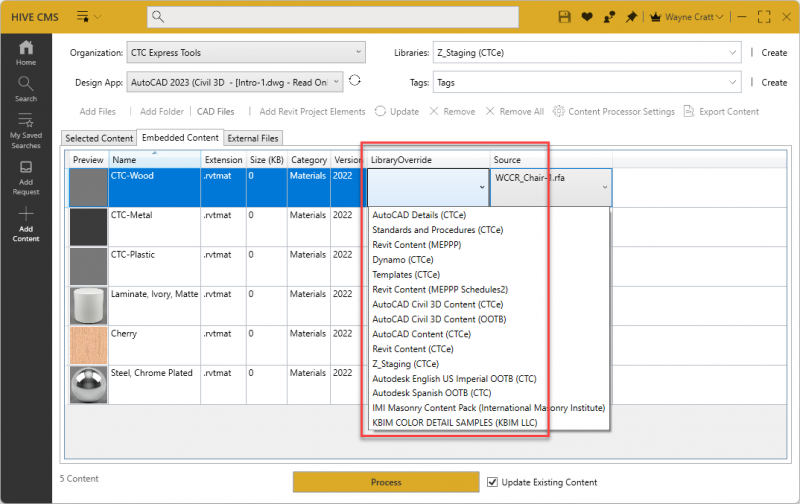Switch to External Files tab
The width and height of the screenshot is (800, 504).
tap(253, 138)
